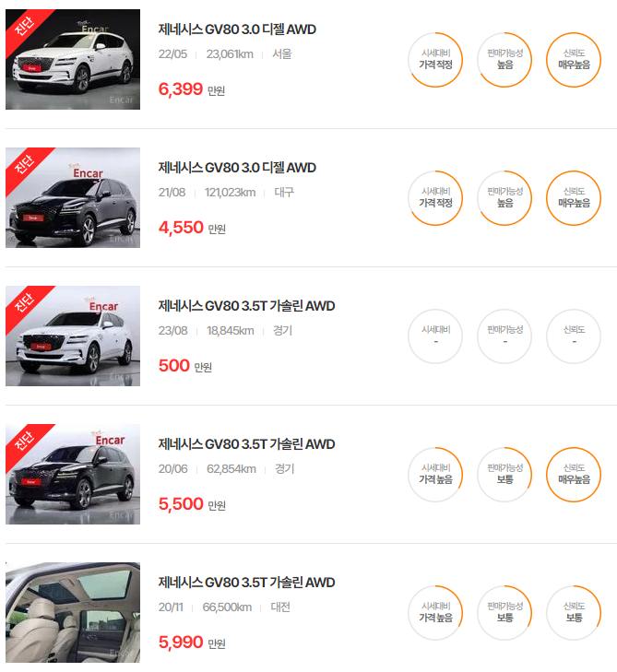
Task: Click the 500 만원 price text
Action: pos(185,366)
